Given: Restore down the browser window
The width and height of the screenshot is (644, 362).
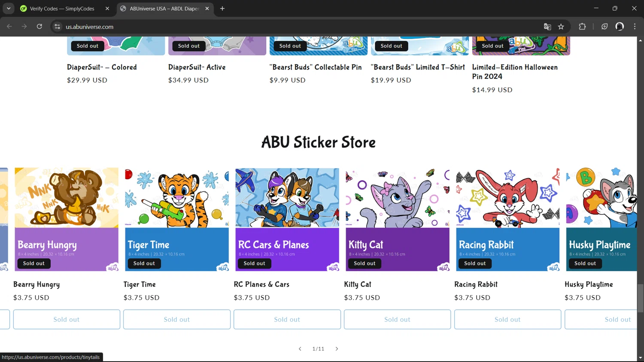Looking at the screenshot, I should (615, 9).
